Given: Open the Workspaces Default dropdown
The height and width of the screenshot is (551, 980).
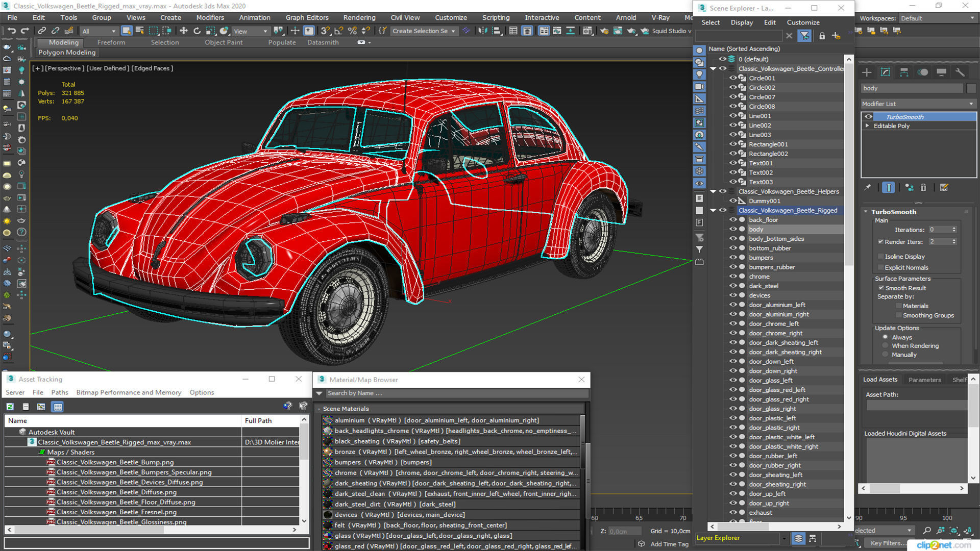Looking at the screenshot, I should click(x=938, y=18).
